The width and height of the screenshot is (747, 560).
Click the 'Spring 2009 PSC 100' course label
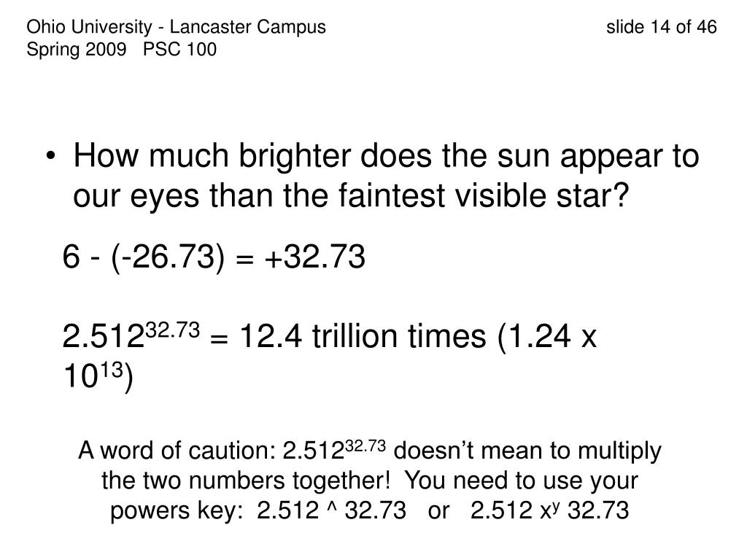[x=122, y=50]
